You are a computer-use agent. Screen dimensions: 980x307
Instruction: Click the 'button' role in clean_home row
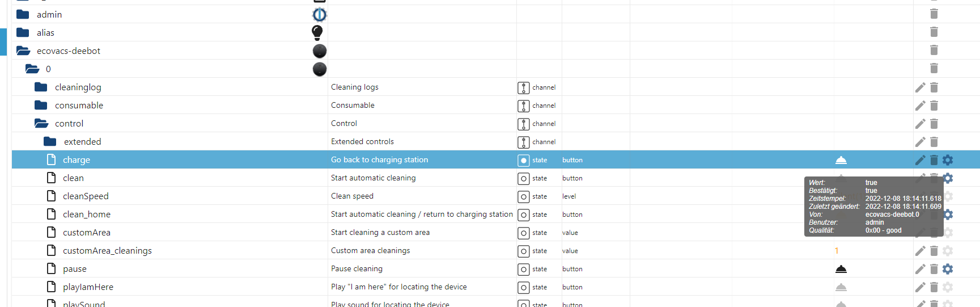tap(572, 215)
